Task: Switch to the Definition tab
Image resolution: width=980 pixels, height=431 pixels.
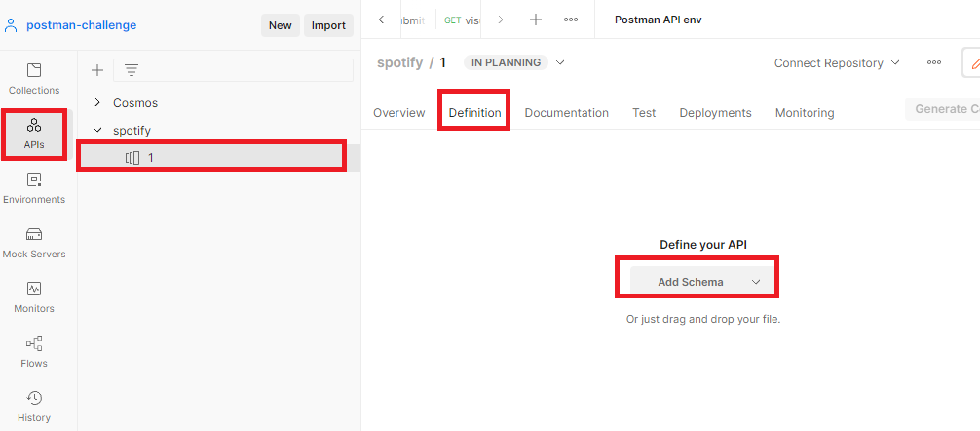Action: click(475, 113)
